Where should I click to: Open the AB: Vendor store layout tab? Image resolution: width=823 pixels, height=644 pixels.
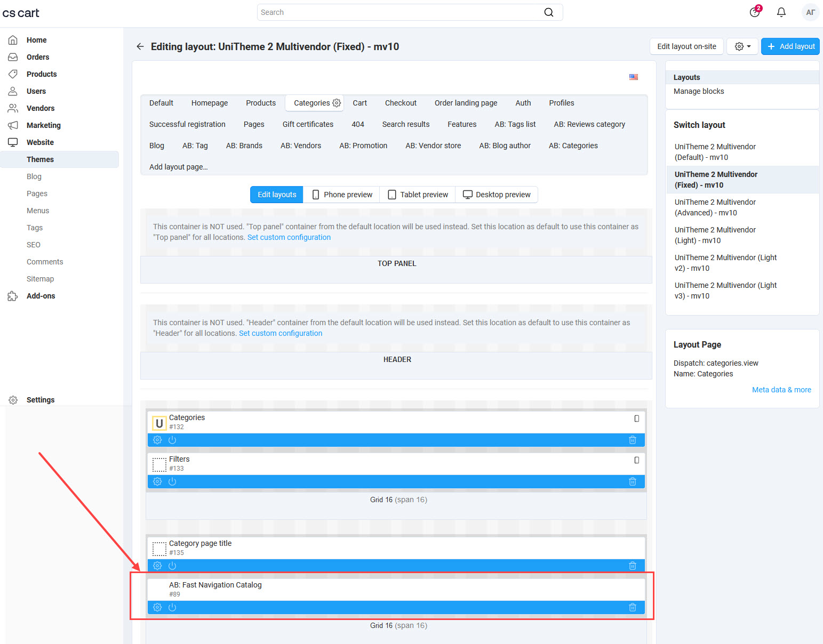pos(433,146)
